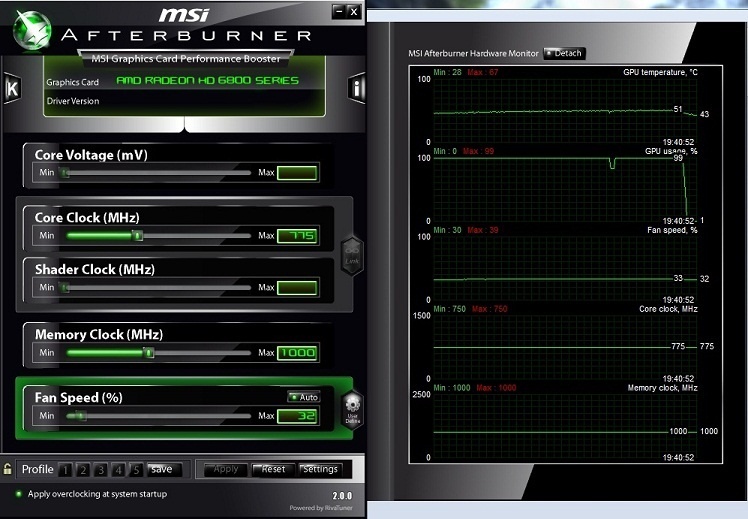Click the Fan Speed value field 32

click(x=297, y=416)
